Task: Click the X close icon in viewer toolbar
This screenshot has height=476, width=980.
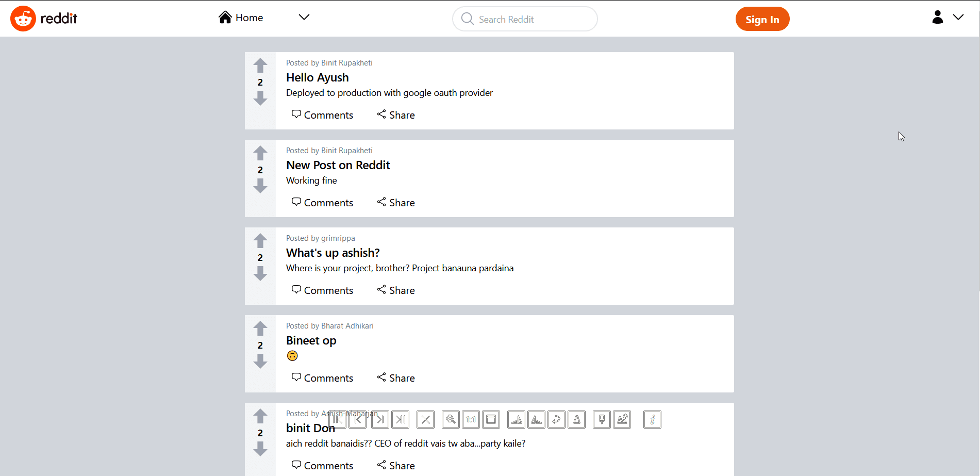Action: (x=425, y=420)
